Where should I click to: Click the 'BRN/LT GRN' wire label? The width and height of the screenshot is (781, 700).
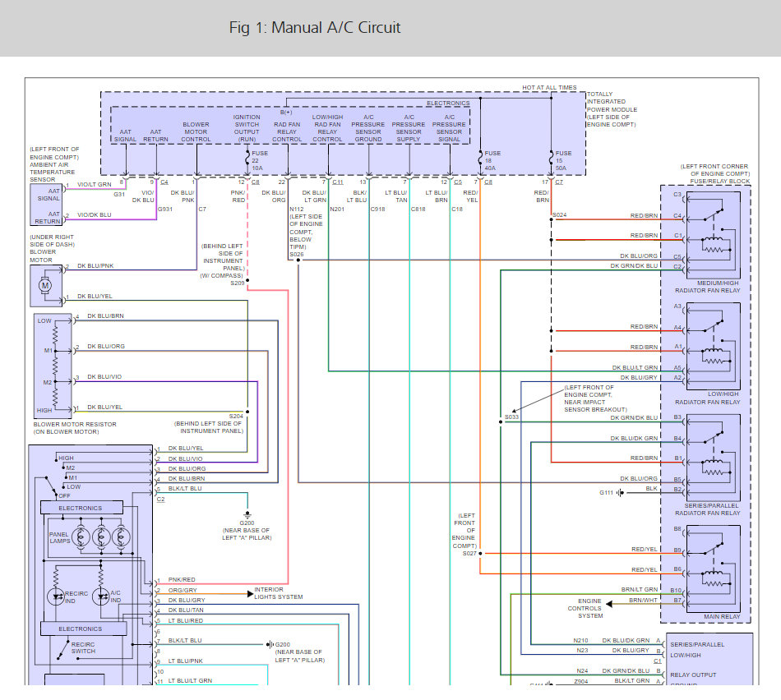pos(639,589)
